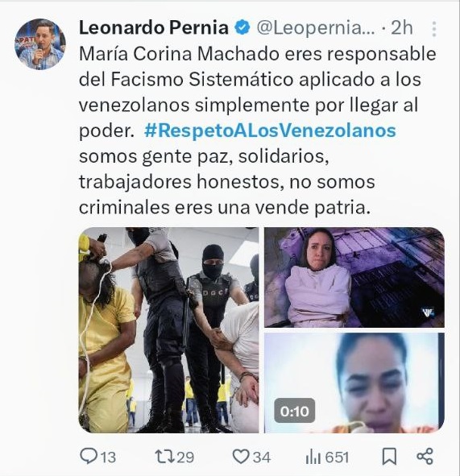The height and width of the screenshot is (476, 460).
Task: Bookmark this tweet
Action: (389, 457)
